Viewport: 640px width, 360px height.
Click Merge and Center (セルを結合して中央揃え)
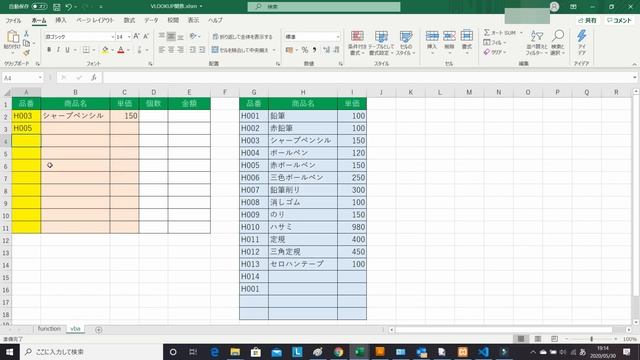(240, 50)
